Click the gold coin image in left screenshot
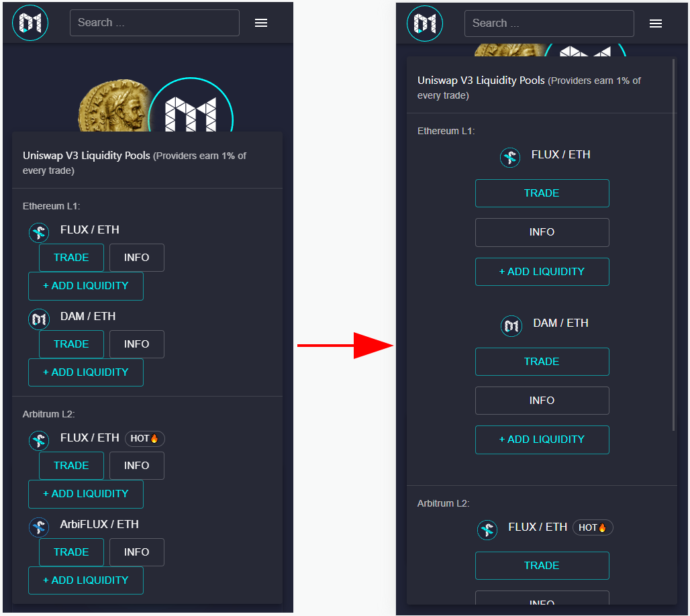Viewport: 690px width, 616px height. pos(113,106)
